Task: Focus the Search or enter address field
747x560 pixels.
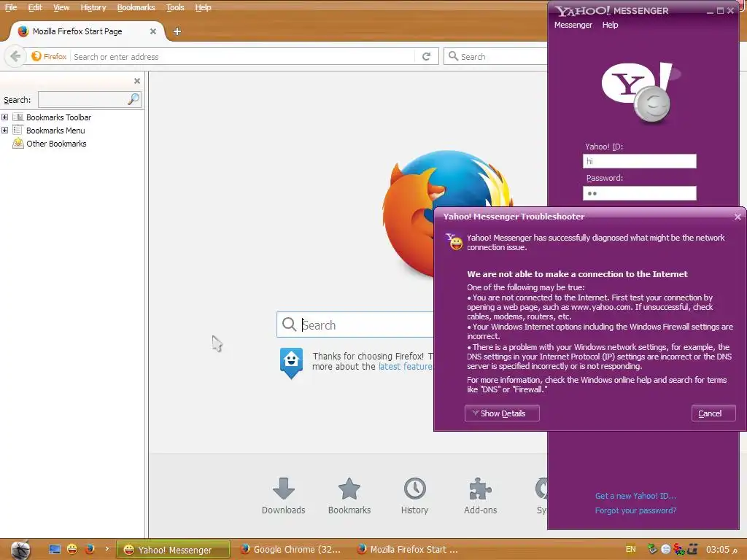Action: 243,57
